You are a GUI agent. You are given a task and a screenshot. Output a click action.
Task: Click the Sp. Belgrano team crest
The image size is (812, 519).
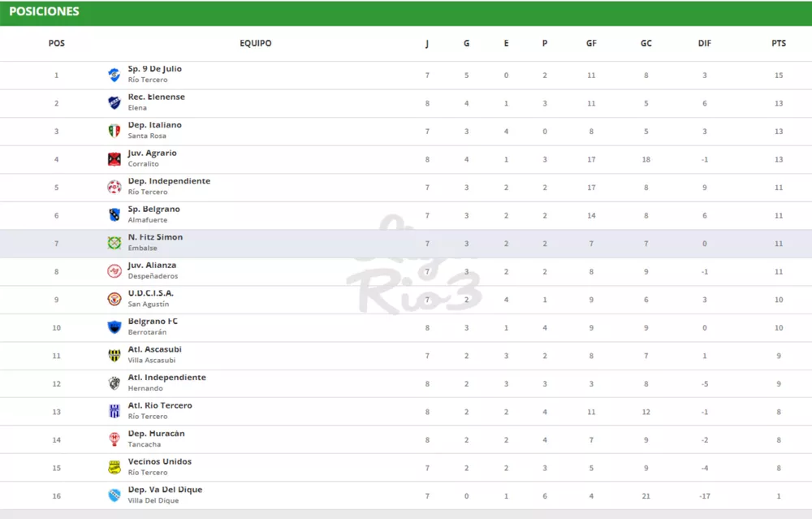pyautogui.click(x=114, y=215)
